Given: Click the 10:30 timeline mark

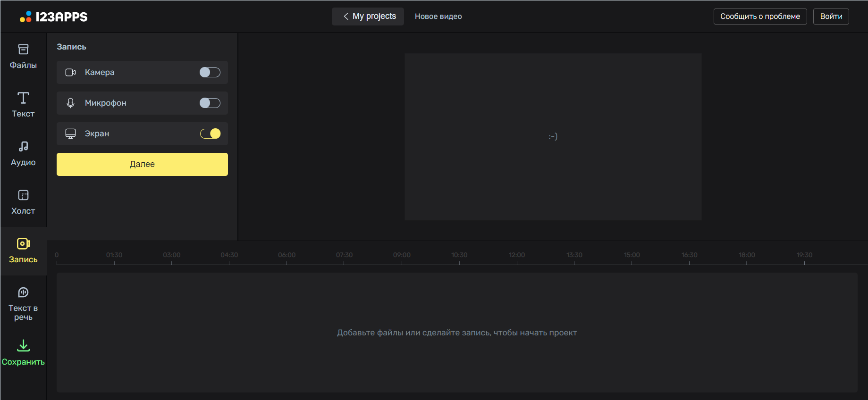Looking at the screenshot, I should (x=459, y=255).
